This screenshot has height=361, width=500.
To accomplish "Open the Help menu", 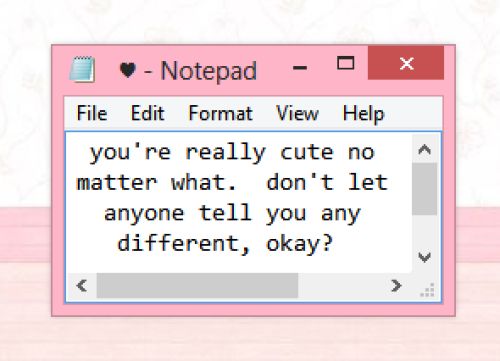I will (x=364, y=114).
